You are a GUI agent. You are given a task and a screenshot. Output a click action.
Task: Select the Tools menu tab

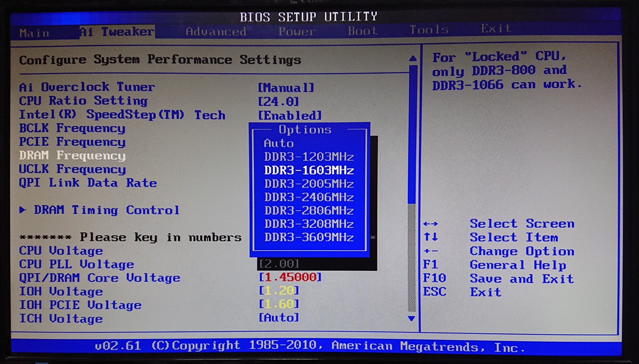(x=429, y=30)
